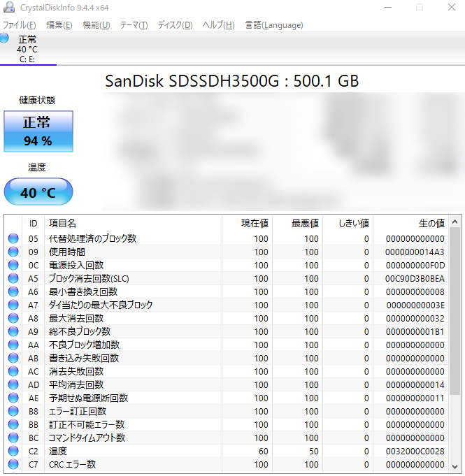
Task: Minimize the CrystalDiskInfo window
Action: pyautogui.click(x=388, y=7)
